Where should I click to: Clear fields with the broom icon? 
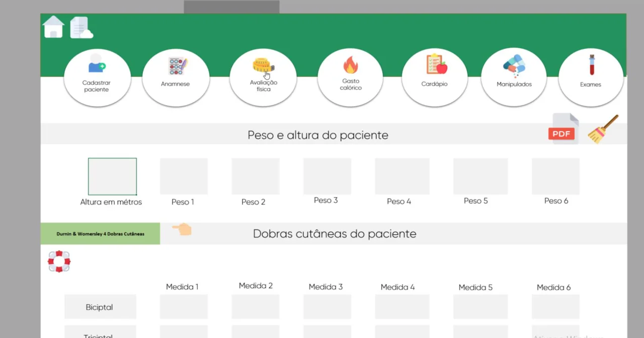[603, 129]
